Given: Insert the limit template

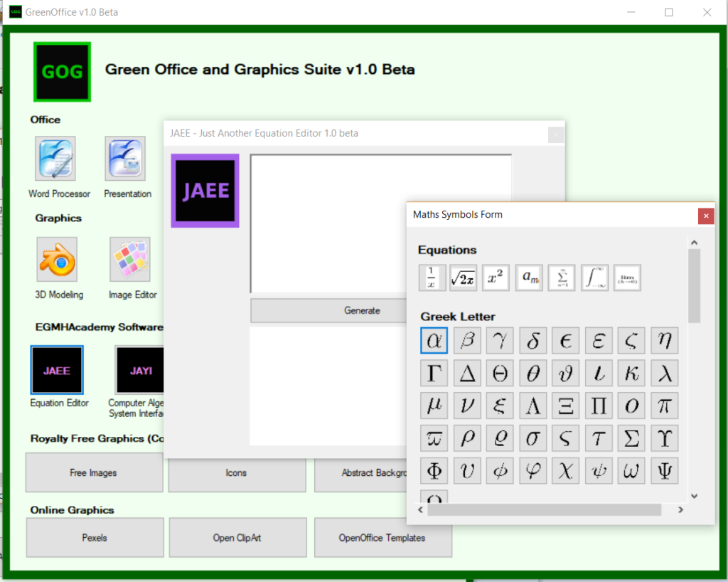Looking at the screenshot, I should (627, 277).
